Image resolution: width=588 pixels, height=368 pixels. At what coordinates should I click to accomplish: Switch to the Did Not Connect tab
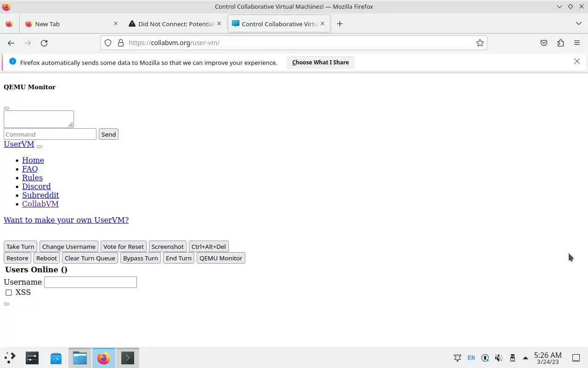pyautogui.click(x=175, y=24)
